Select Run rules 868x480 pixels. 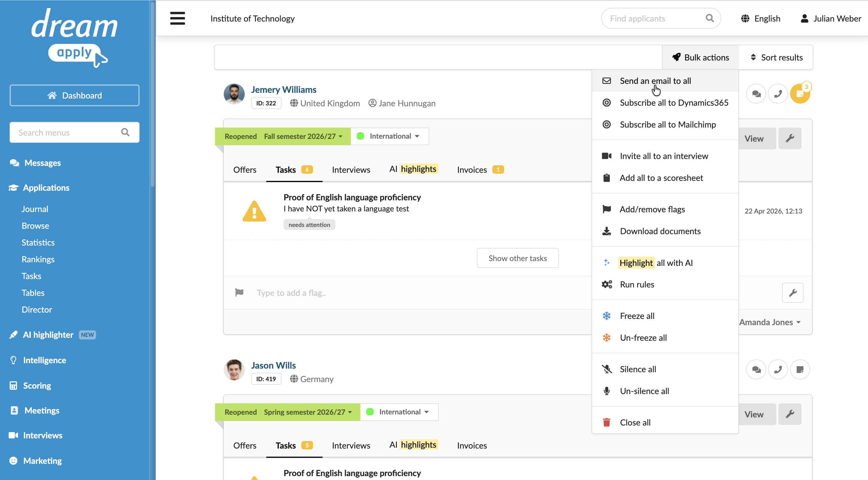(665, 284)
